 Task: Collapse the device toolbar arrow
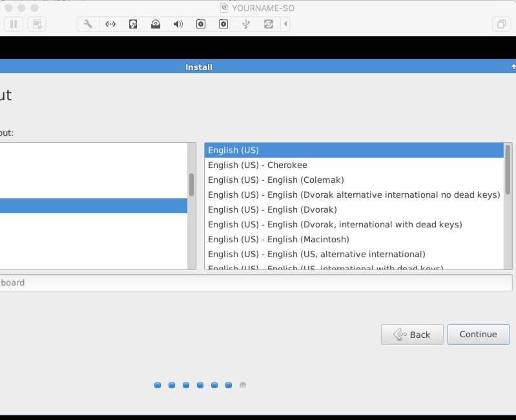coord(285,24)
